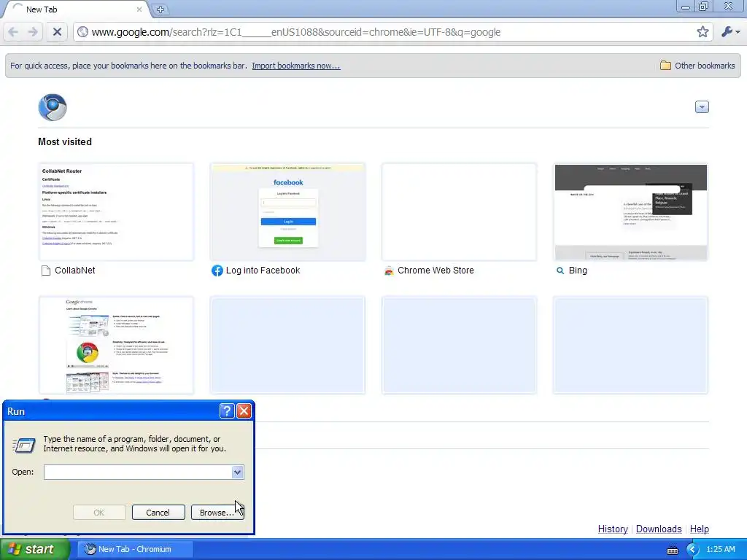
Task: Click the Most visited heading
Action: coord(65,142)
